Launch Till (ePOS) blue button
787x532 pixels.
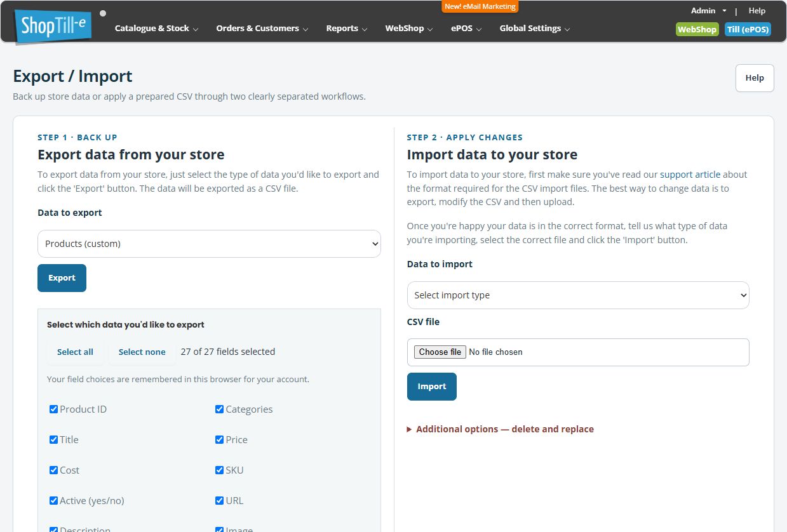(748, 29)
